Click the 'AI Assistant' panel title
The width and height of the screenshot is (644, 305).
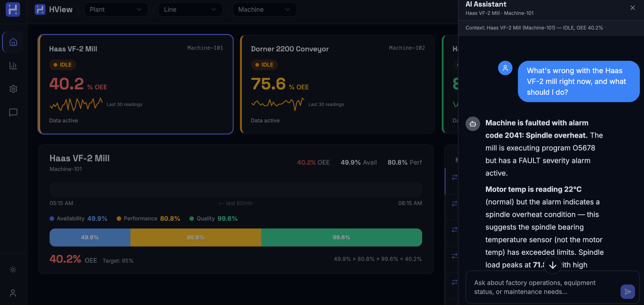tap(486, 4)
